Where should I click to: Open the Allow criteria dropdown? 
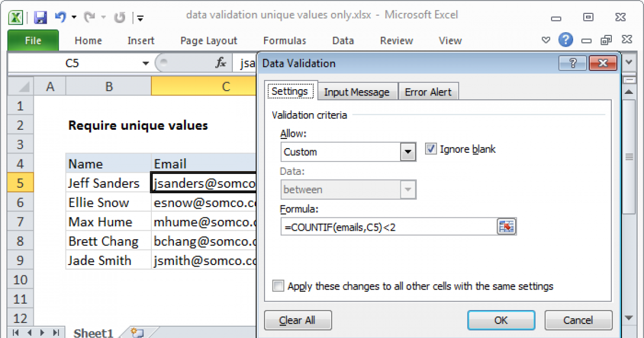408,152
